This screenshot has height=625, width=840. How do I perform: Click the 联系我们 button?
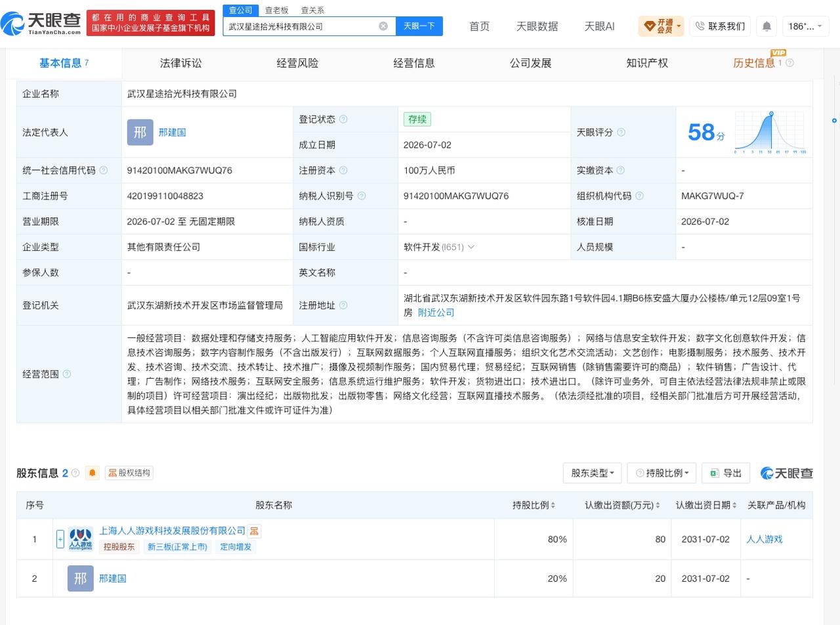pyautogui.click(x=720, y=26)
